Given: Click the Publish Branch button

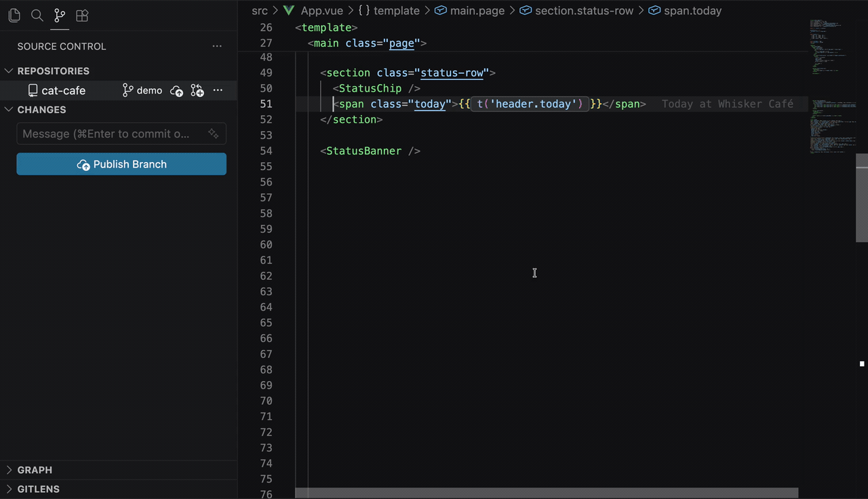Looking at the screenshot, I should pos(121,164).
